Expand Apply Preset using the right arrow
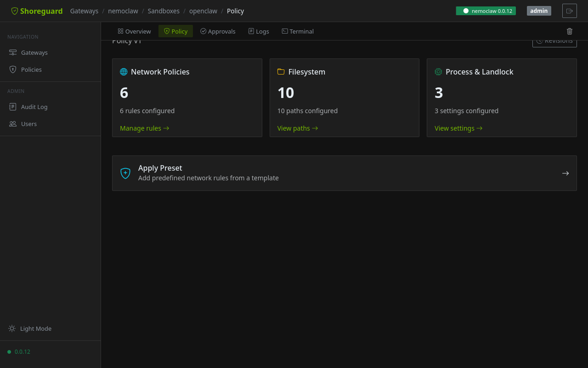The width and height of the screenshot is (588, 368). click(565, 173)
